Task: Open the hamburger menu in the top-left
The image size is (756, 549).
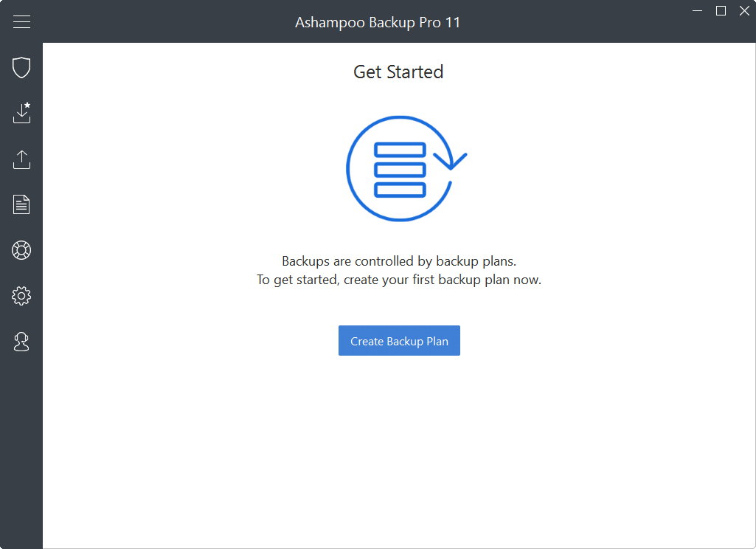Action: click(21, 22)
